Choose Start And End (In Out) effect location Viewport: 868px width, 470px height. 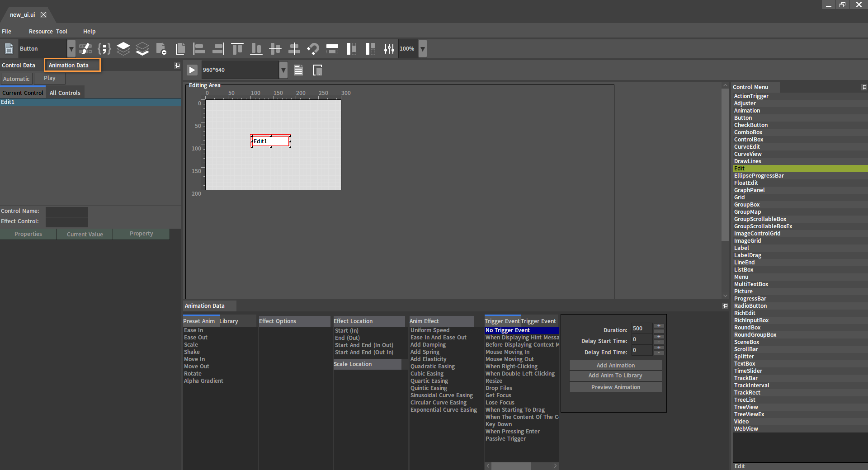coord(364,345)
